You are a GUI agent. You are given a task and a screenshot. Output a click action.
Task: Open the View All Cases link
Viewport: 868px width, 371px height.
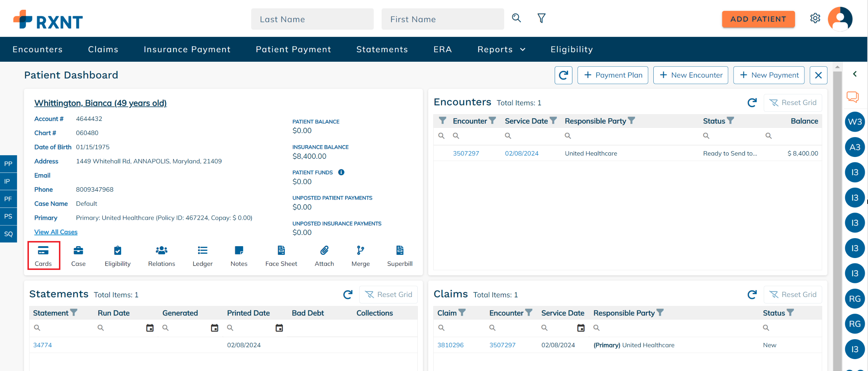[56, 232]
